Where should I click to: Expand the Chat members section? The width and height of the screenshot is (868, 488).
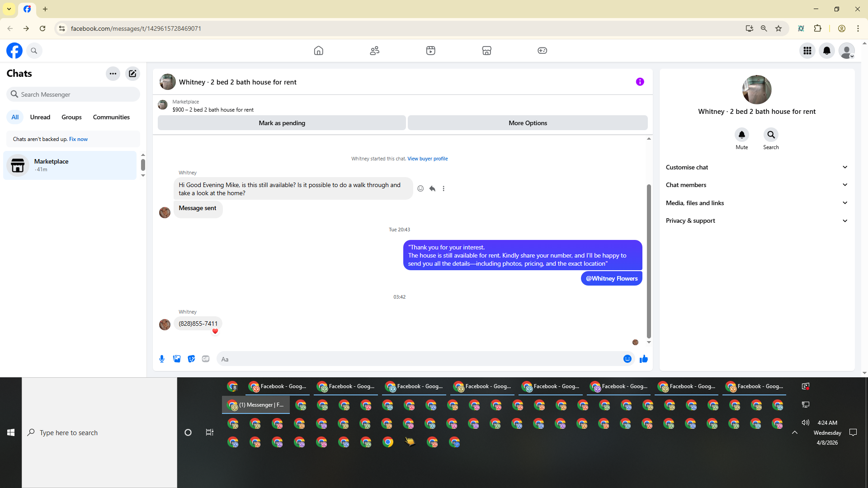pyautogui.click(x=756, y=185)
